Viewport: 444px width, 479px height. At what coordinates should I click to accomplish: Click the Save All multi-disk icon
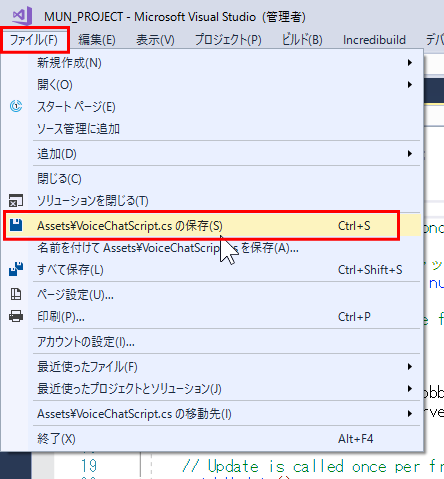pos(16,269)
